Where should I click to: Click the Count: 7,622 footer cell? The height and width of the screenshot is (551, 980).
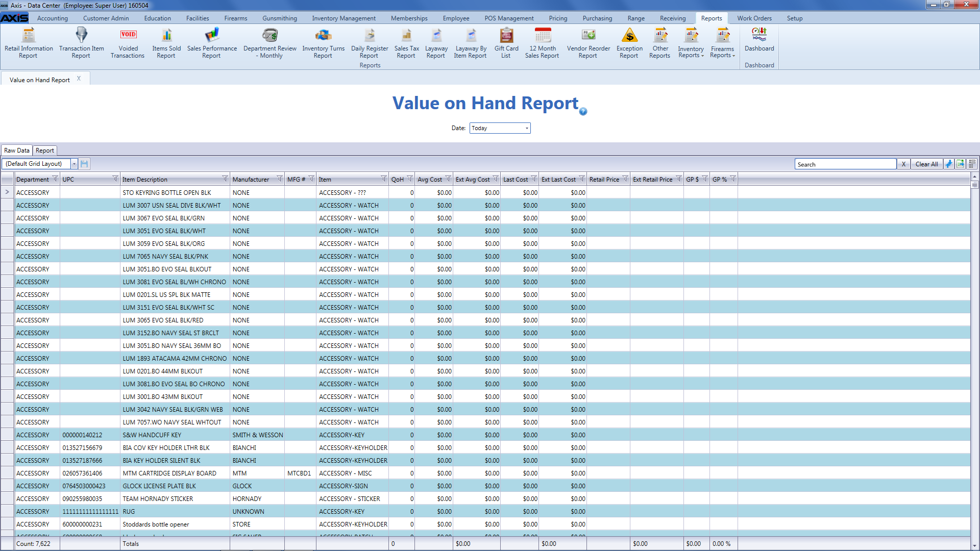tap(37, 544)
